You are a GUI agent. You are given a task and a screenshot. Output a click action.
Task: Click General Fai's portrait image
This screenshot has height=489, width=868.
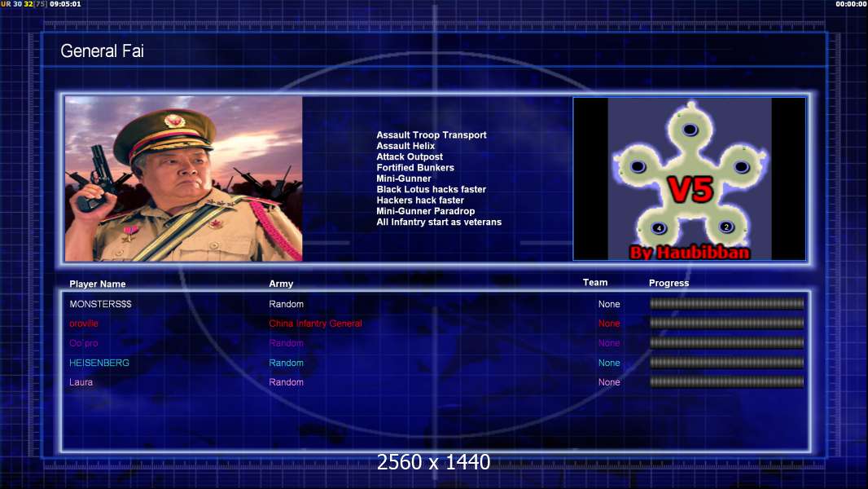point(184,178)
